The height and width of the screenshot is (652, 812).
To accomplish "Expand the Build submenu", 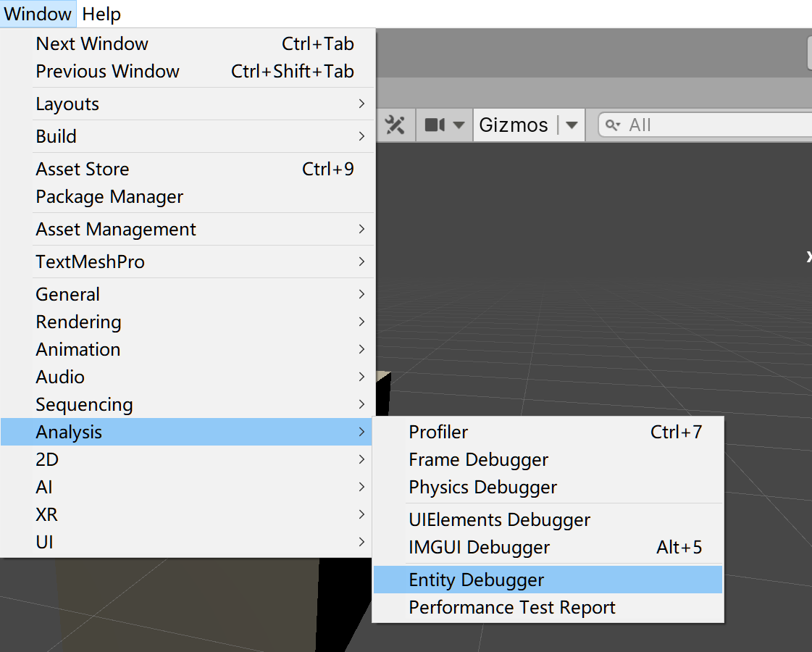I will [188, 136].
